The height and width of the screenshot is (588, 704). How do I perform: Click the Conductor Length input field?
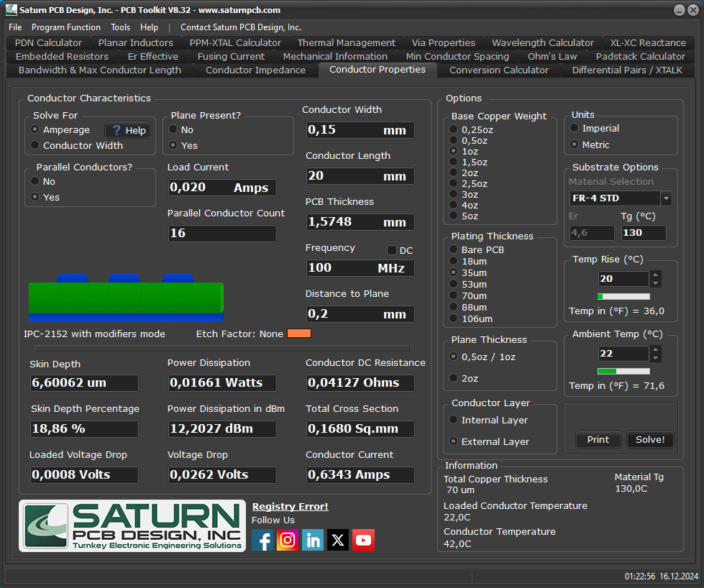tap(360, 176)
